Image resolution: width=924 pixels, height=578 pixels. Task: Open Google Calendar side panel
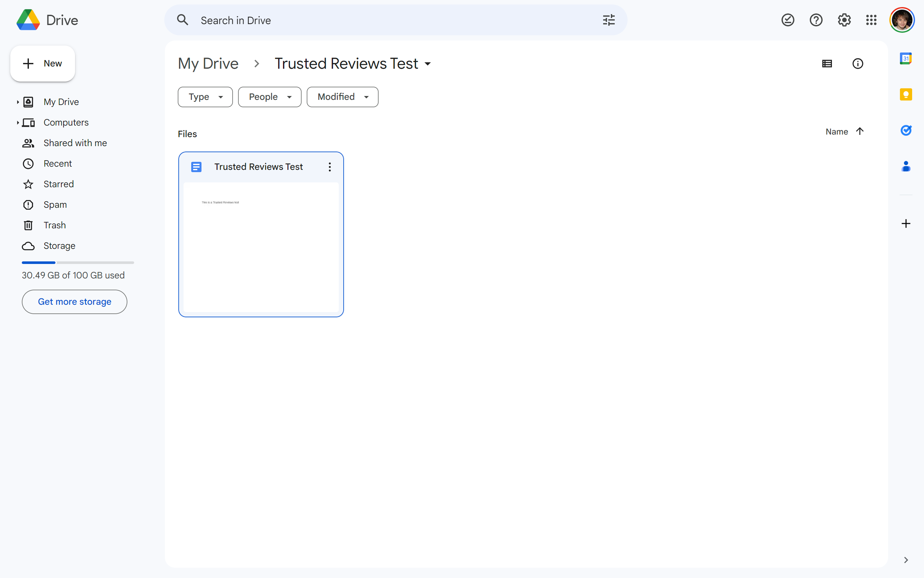(x=906, y=58)
